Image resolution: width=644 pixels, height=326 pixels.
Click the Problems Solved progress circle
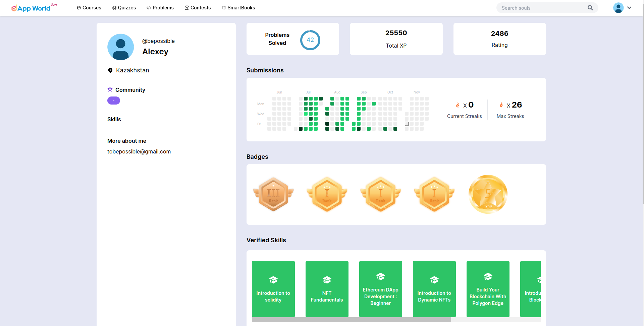(x=310, y=40)
